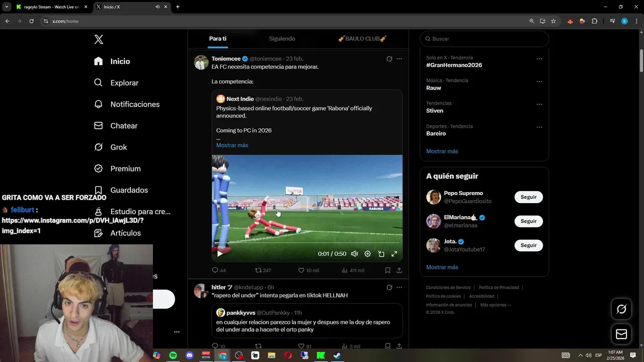Bookmark the Toniemcee post
The height and width of the screenshot is (362, 644).
click(x=388, y=270)
